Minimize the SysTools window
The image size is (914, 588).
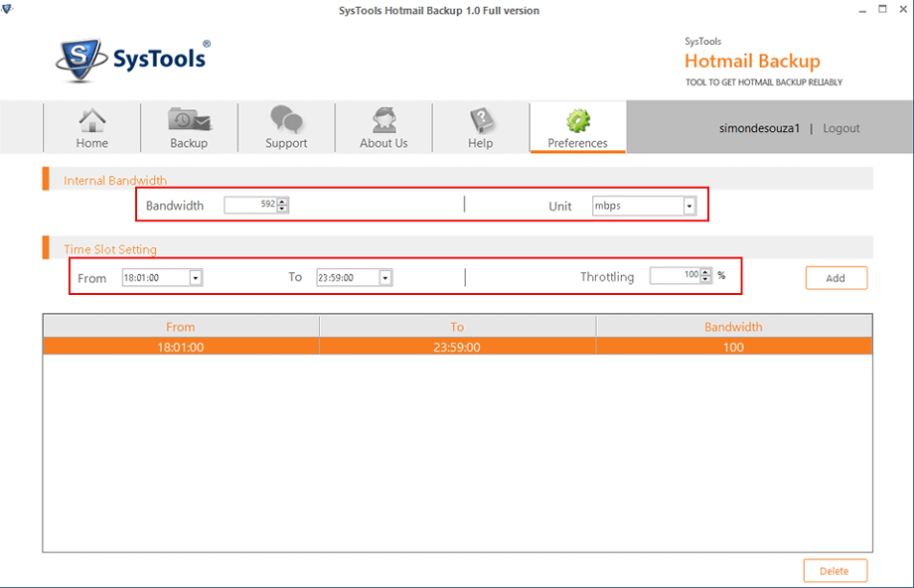[862, 10]
